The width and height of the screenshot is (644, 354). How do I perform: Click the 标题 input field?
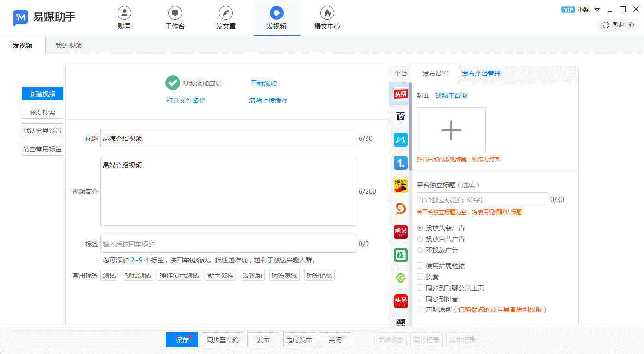coord(228,138)
